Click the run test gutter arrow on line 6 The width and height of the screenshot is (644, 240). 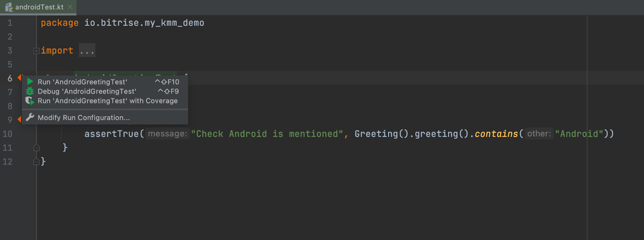pos(19,78)
